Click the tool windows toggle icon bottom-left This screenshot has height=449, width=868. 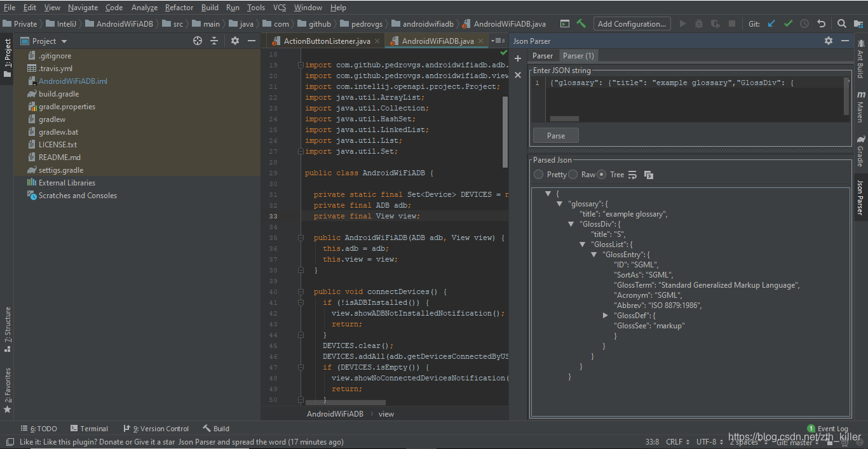(9, 442)
